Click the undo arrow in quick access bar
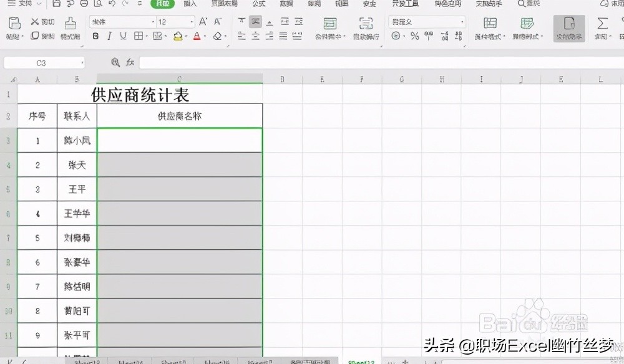This screenshot has height=364, width=624. [111, 4]
